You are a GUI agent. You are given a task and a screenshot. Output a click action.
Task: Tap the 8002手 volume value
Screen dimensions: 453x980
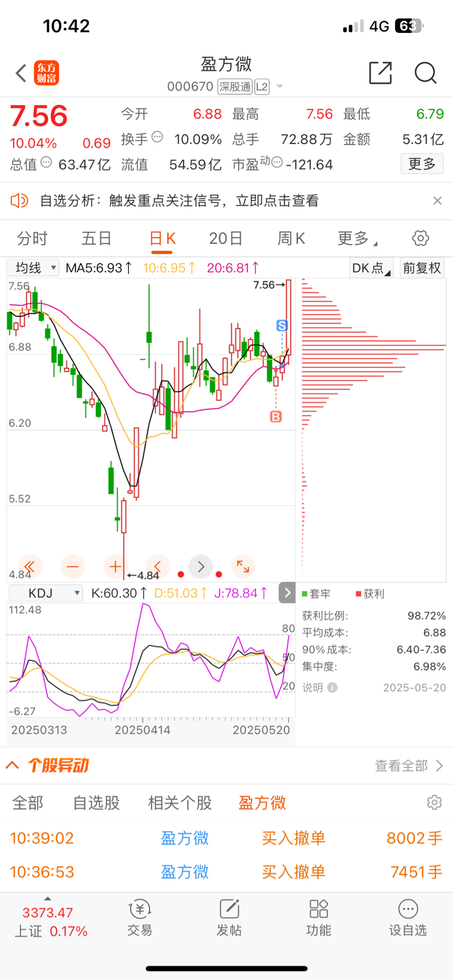(414, 838)
